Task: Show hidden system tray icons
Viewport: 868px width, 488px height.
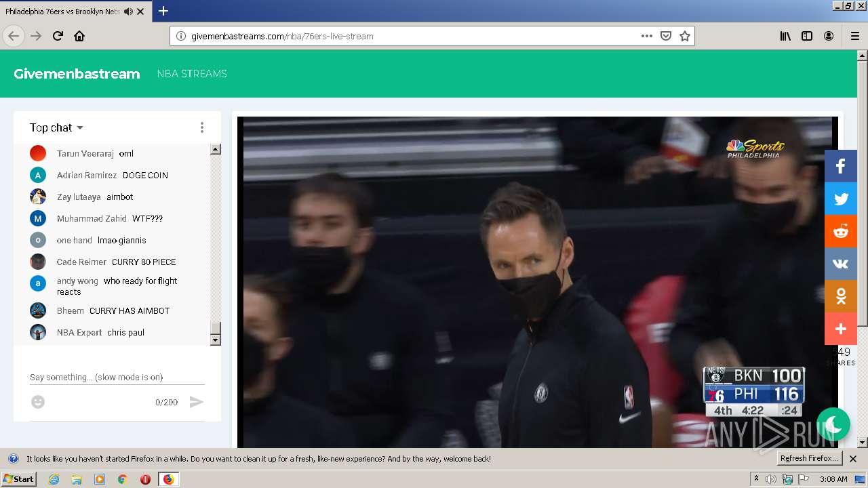Action: point(755,479)
